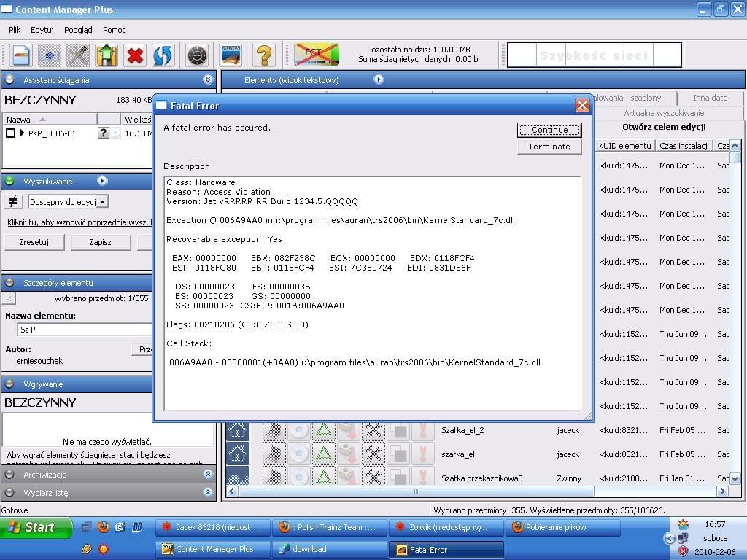Click the arrow next to Wyszukiwanie header
747x560 pixels.
coord(102,181)
